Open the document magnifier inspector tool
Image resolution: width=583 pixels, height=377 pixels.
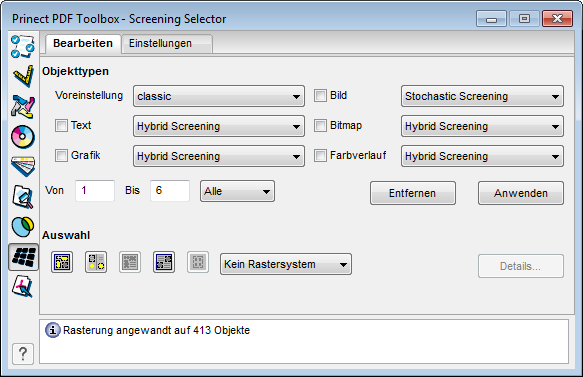click(23, 197)
